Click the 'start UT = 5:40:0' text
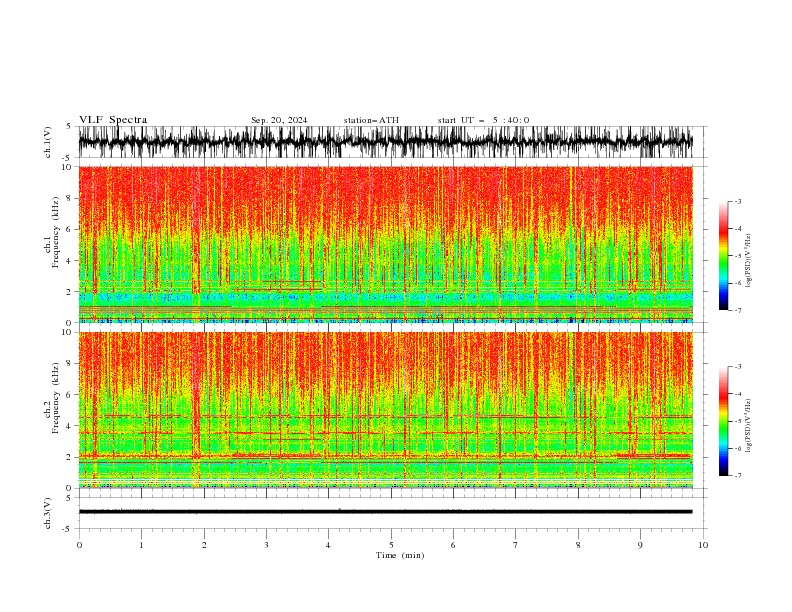This screenshot has width=792, height=612. click(x=483, y=120)
